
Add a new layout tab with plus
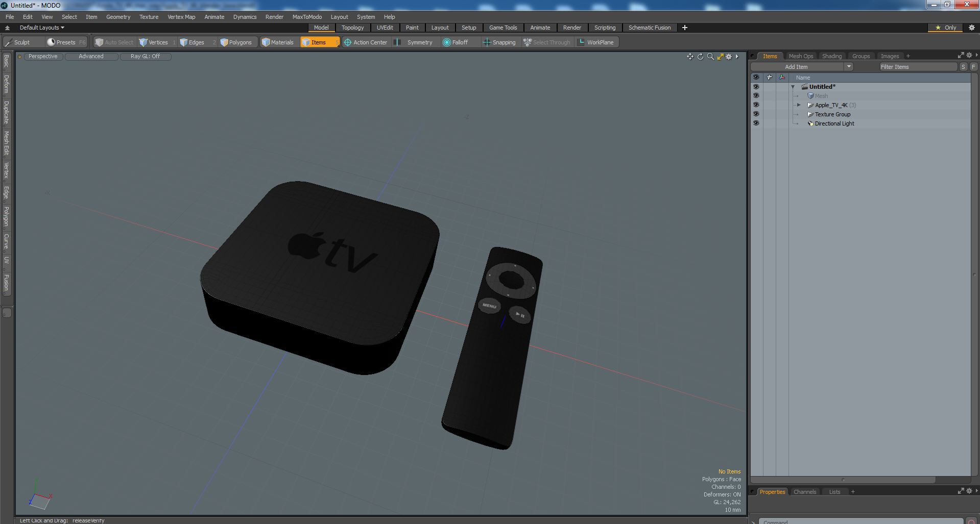pyautogui.click(x=685, y=28)
